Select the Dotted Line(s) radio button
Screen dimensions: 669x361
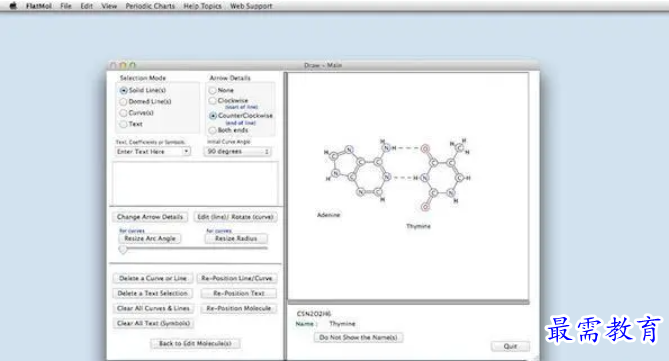123,102
